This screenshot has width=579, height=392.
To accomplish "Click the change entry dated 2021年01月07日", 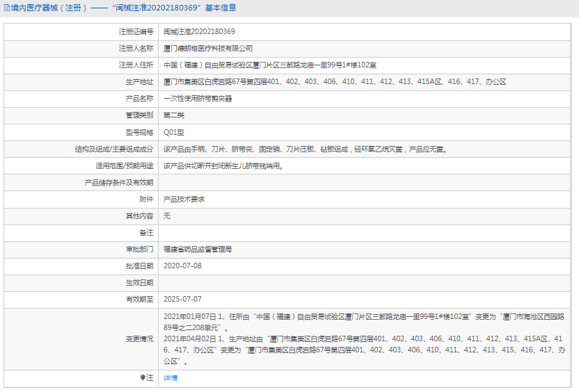I will point(364,322).
